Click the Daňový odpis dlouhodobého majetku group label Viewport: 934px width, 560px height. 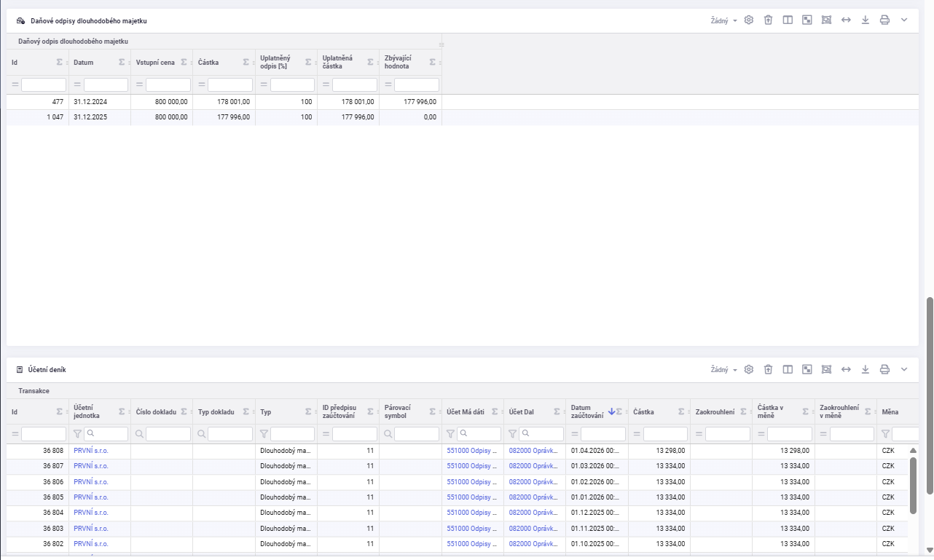(x=73, y=42)
